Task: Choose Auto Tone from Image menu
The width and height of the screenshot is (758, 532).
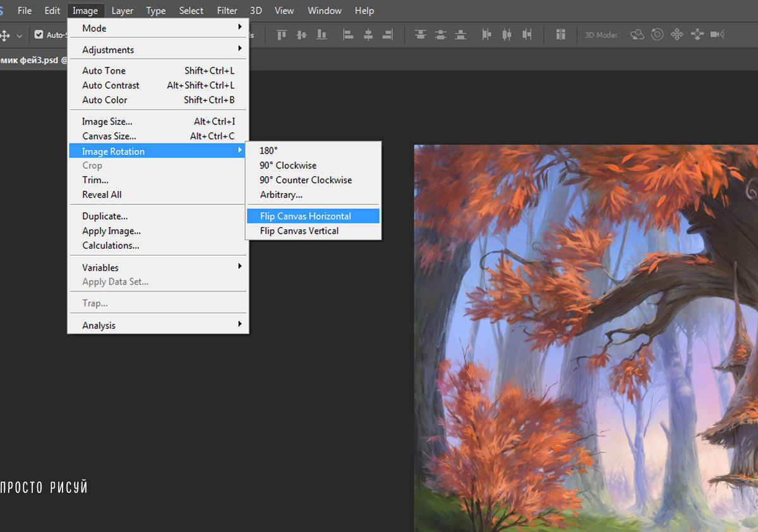Action: pyautogui.click(x=158, y=71)
